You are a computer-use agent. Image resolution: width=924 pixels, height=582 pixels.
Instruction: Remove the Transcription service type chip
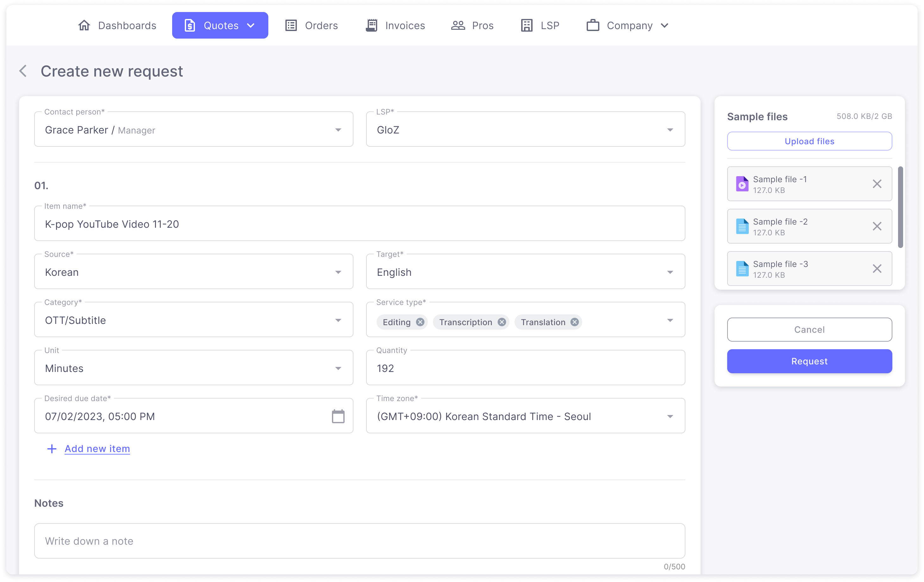point(502,322)
